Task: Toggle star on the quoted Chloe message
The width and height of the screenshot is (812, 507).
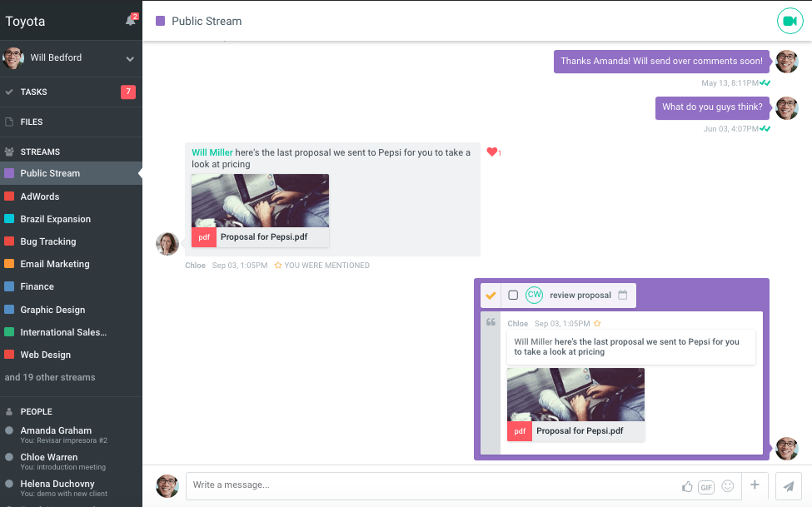Action: click(597, 323)
